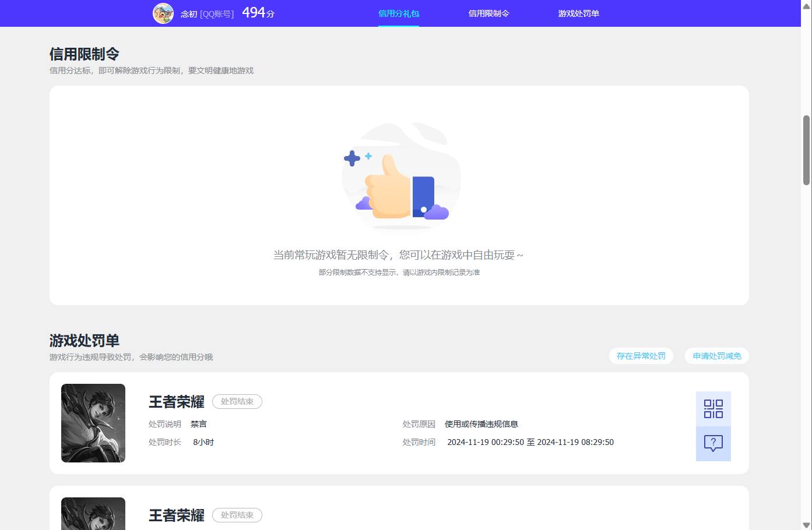The height and width of the screenshot is (530, 812).
Task: Click the QR code icon on the 王者荣耀 penalty card
Action: click(713, 409)
